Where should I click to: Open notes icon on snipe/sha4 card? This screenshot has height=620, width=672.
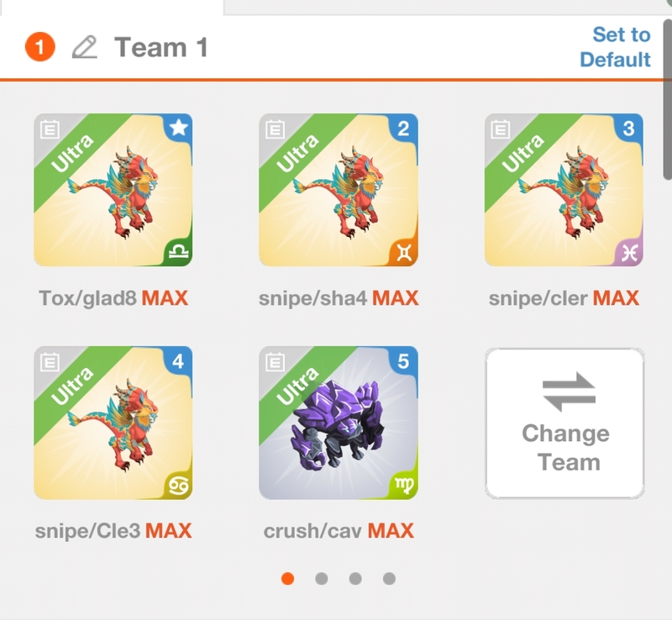point(276,129)
